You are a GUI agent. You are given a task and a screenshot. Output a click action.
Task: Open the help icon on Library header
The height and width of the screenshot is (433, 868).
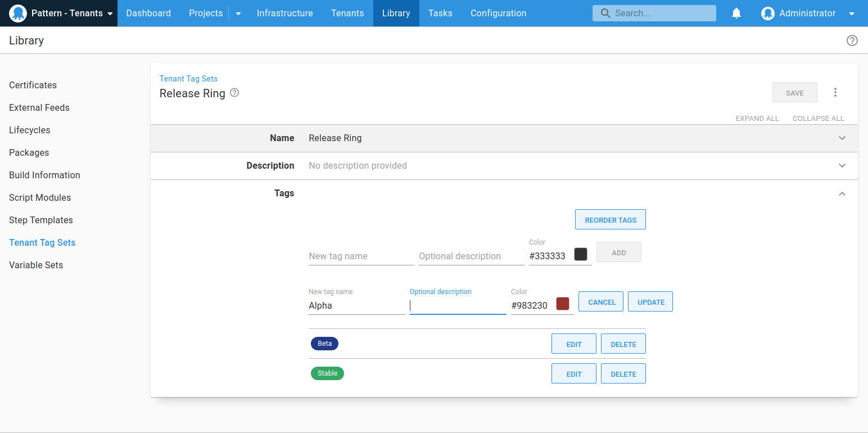point(852,40)
